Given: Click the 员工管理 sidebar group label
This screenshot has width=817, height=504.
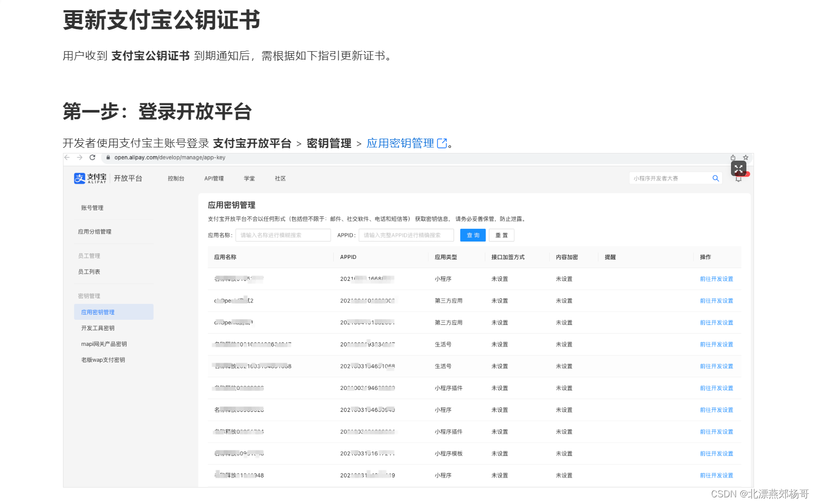Looking at the screenshot, I should click(x=89, y=256).
